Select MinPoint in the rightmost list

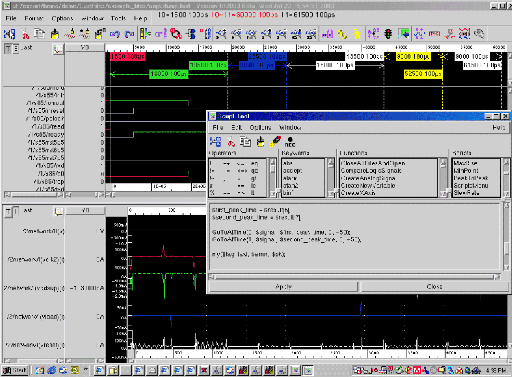pos(466,170)
